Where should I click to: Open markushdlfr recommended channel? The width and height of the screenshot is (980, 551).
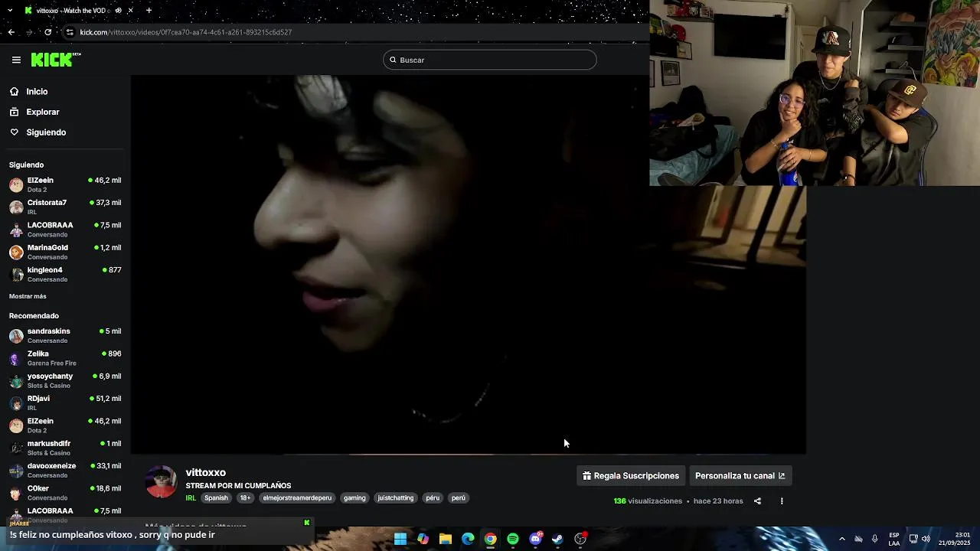[x=65, y=448]
